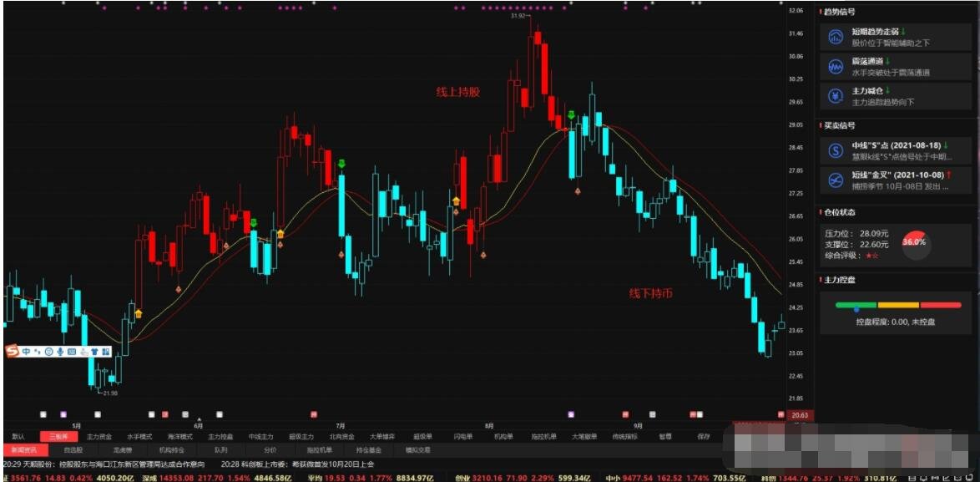Click the green segment of 主力控盘 bar
Image resolution: width=980 pixels, height=482 pixels.
click(856, 305)
